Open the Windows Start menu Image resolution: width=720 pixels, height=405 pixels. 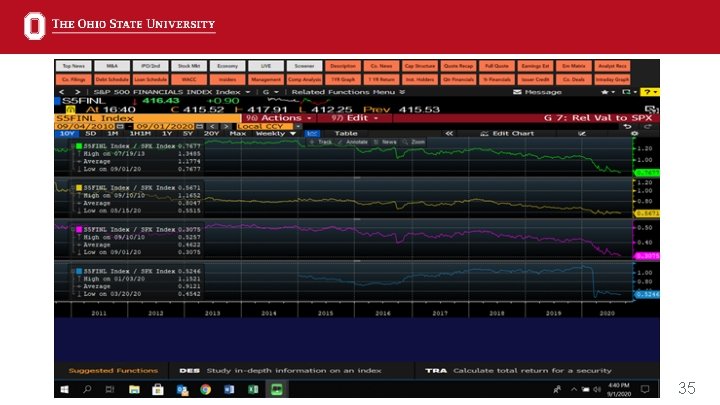click(x=65, y=389)
